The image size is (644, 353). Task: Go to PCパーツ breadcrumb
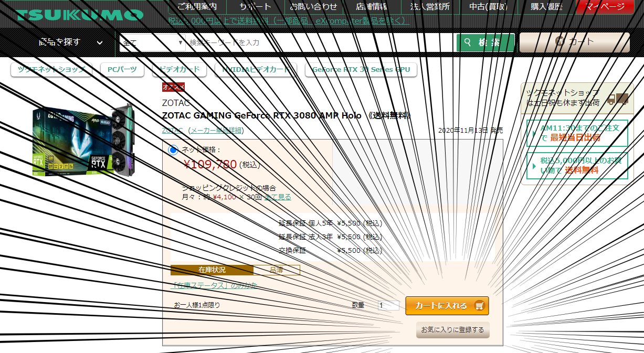[x=122, y=69]
